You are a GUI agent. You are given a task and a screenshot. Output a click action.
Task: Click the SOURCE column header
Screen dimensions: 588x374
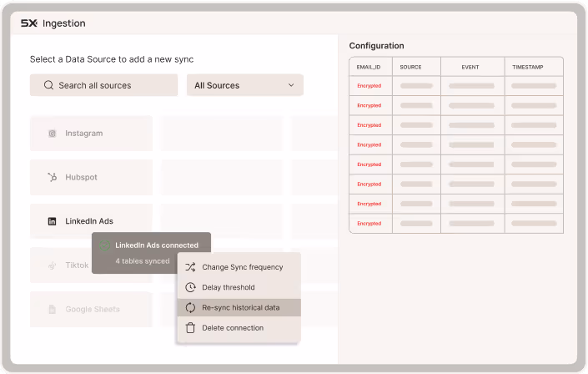[x=410, y=68]
